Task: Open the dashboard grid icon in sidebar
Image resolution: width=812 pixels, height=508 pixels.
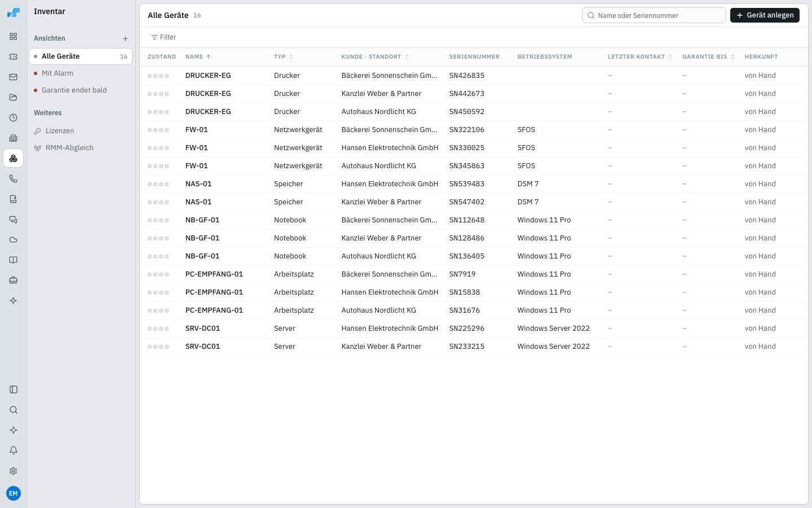Action: tap(14, 37)
